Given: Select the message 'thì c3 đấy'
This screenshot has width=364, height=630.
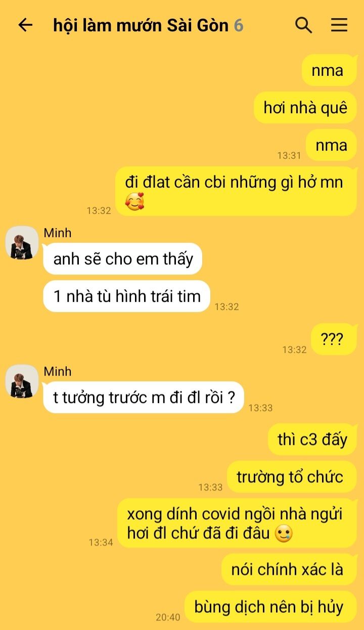Looking at the screenshot, I should point(312,439).
